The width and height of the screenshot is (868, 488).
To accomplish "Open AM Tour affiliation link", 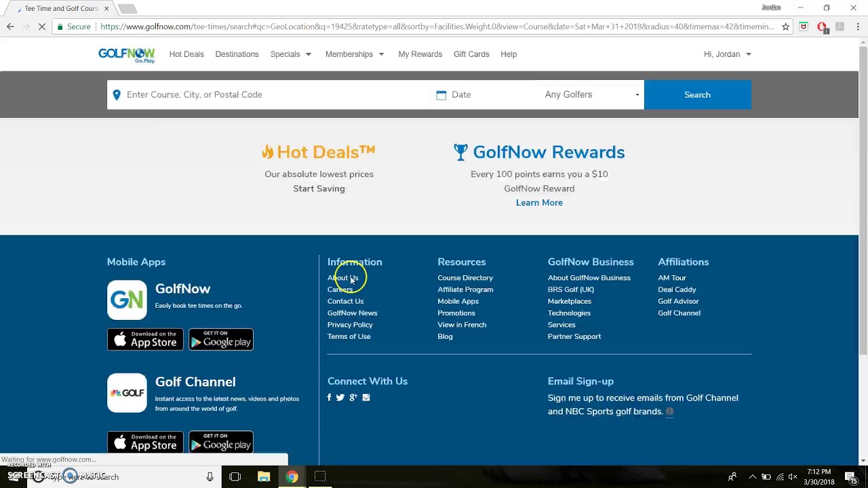I will click(x=672, y=278).
